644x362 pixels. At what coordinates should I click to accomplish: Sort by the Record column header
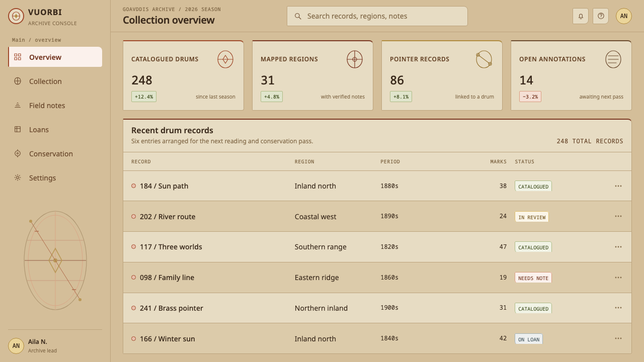pyautogui.click(x=141, y=161)
